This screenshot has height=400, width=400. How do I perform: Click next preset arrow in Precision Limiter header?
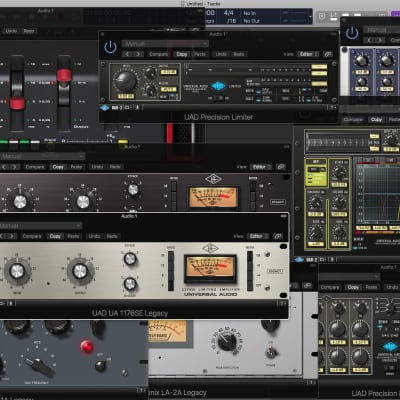point(138,54)
